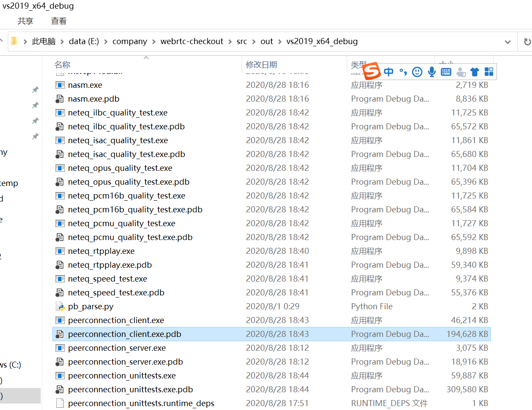Select peerconnection_unittests.exe.pdb file
The height and width of the screenshot is (410, 532).
(130, 390)
